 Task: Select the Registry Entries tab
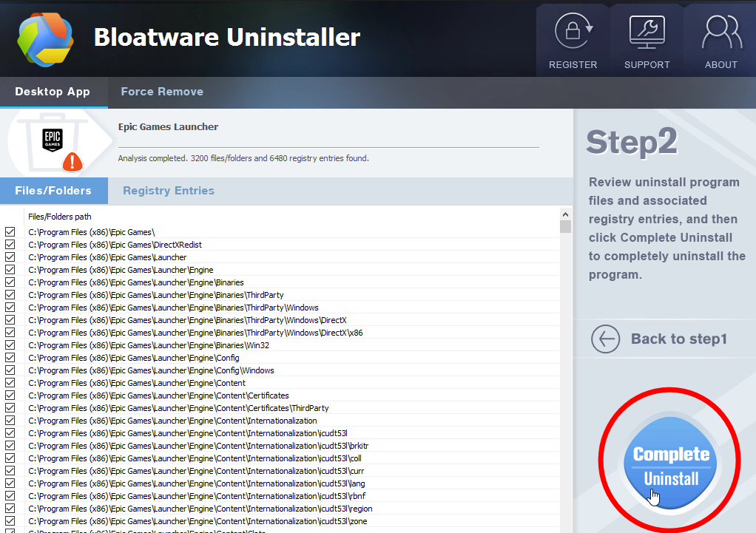tap(169, 191)
